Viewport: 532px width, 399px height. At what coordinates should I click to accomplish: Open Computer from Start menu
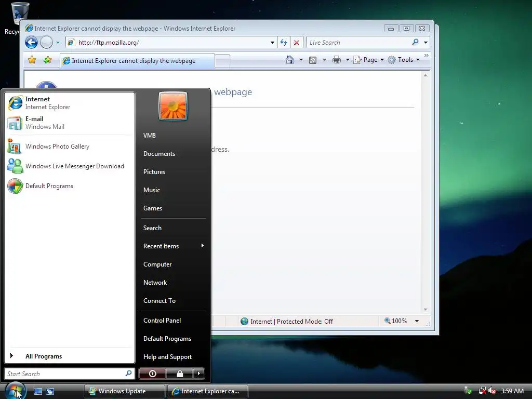coord(173,264)
